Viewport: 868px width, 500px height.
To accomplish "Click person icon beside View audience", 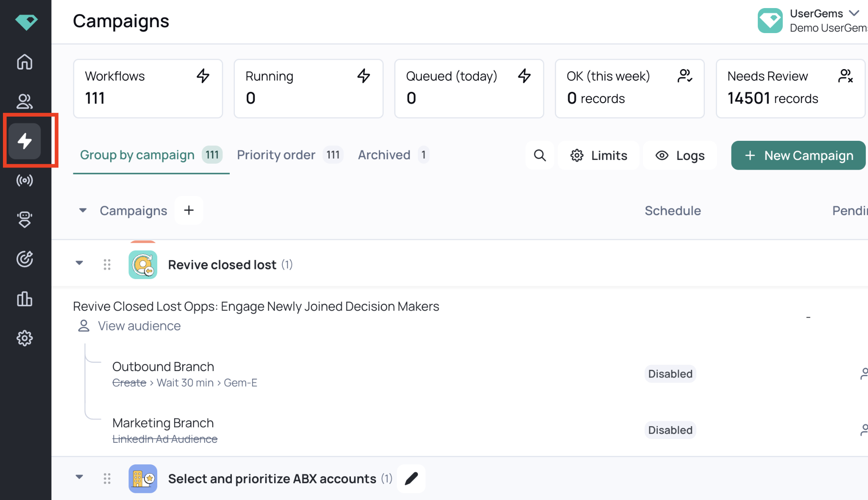I will [x=84, y=326].
